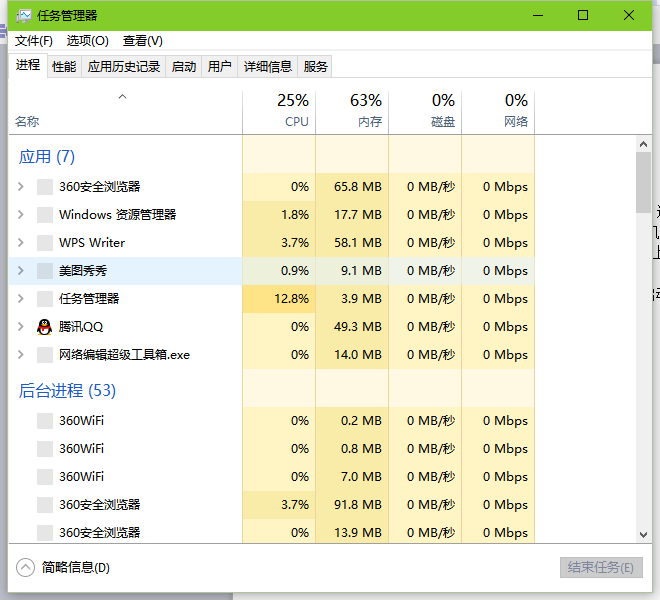
Task: Switch to the 用户 tab
Action: pyautogui.click(x=219, y=67)
